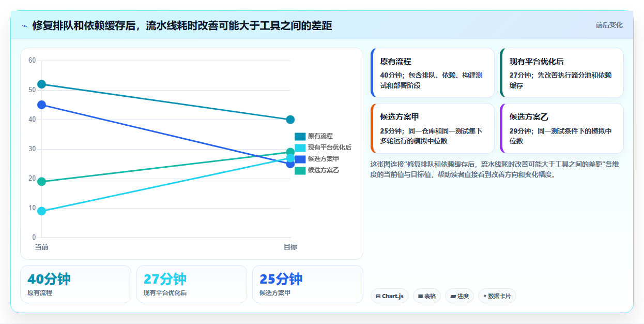This screenshot has height=324, width=644.
Task: Click the description paragraph starting 这张图连接
Action: tap(495, 169)
